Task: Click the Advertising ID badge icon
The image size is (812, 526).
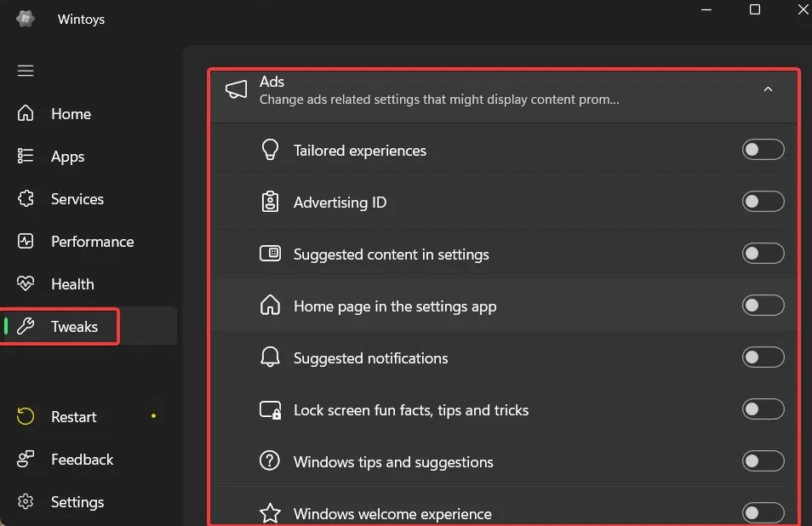Action: click(x=270, y=203)
